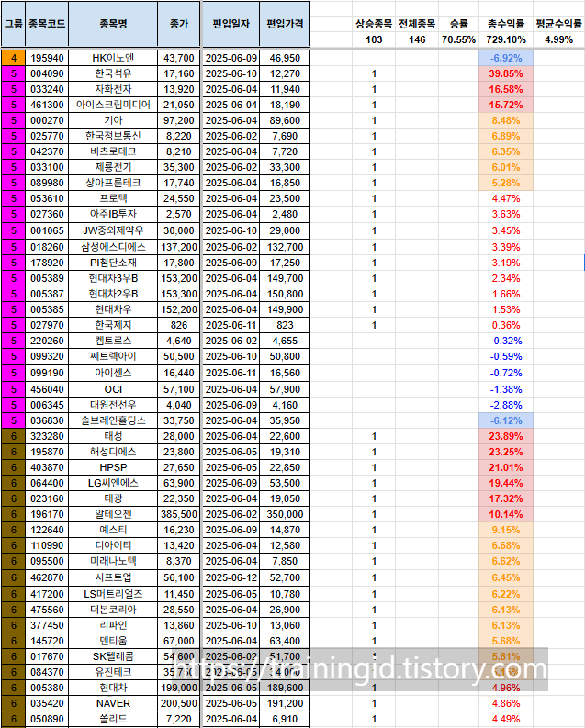Screen dimensions: 585x728
Task: Select the 제룡전기 cell
Action: coord(113,167)
